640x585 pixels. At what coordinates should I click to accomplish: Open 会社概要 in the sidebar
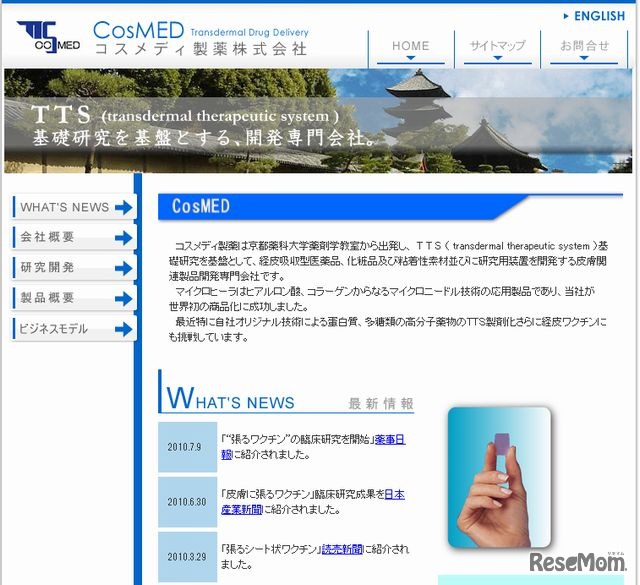tap(75, 238)
